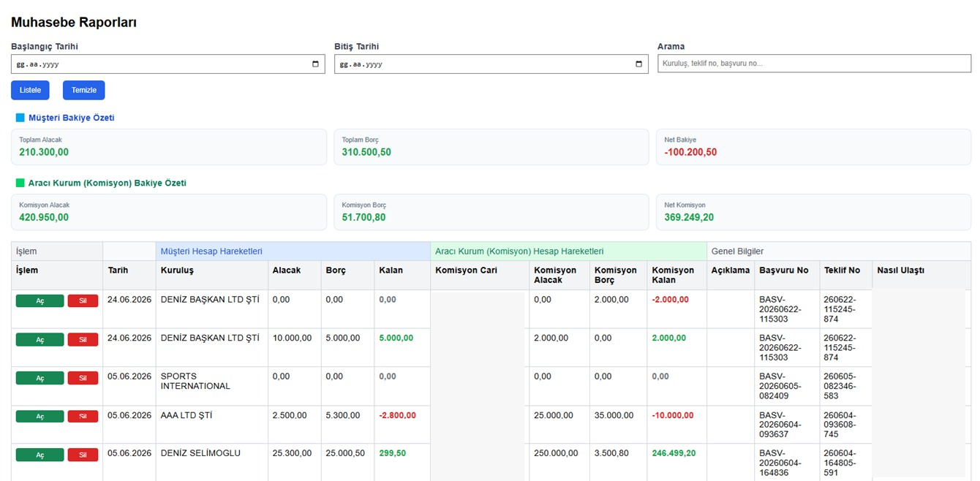Screen dimensions: 980x481
Task: Open the AAA LTD ŞTİ row with Aç
Action: [x=39, y=417]
